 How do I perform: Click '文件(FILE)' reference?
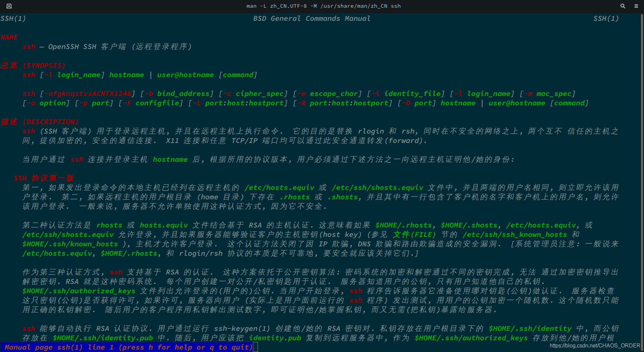tap(414, 235)
